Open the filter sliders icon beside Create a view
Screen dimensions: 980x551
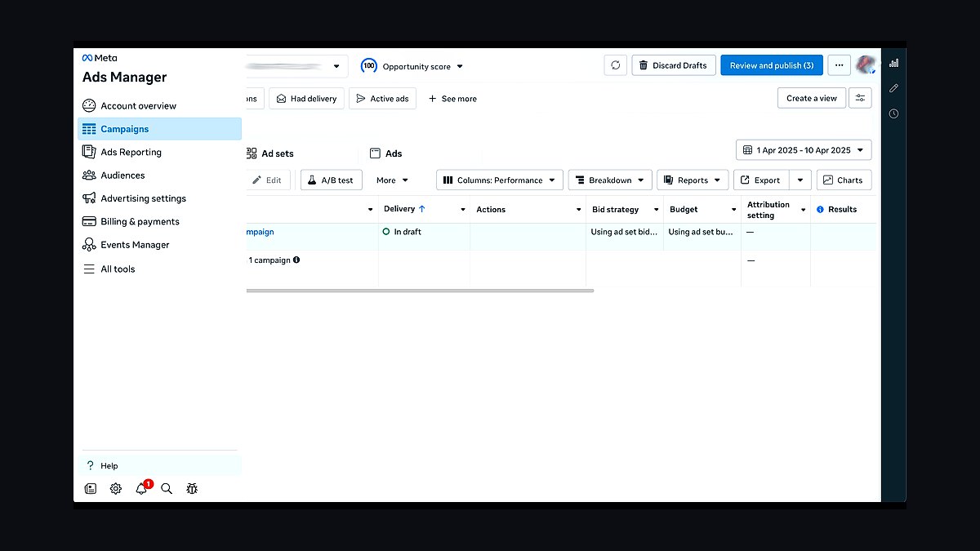(860, 98)
